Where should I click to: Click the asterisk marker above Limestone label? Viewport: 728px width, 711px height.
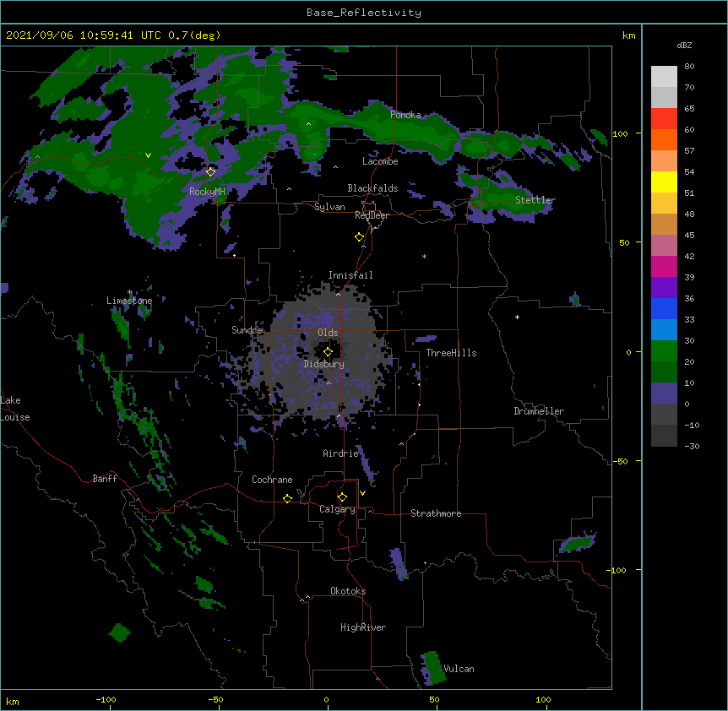(130, 292)
